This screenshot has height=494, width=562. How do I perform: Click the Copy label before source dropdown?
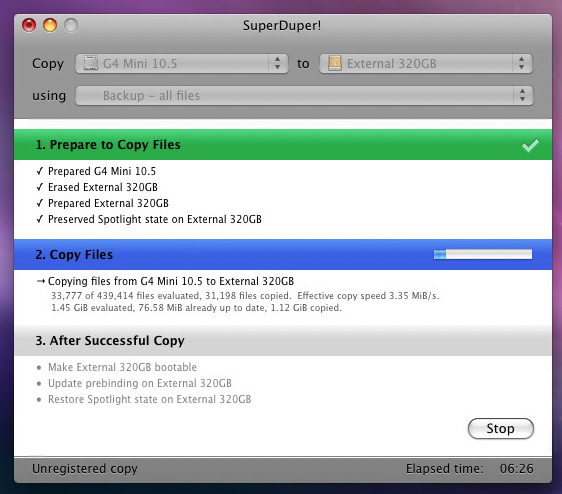(x=48, y=64)
